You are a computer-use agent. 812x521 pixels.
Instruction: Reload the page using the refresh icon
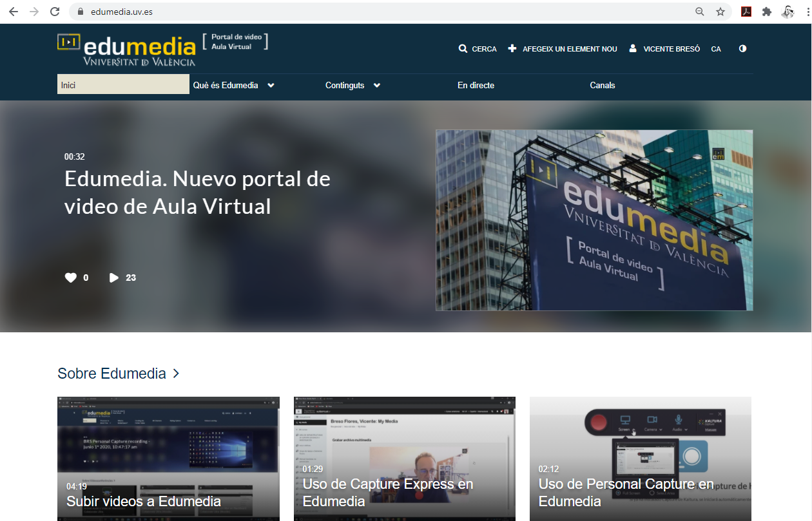click(55, 12)
